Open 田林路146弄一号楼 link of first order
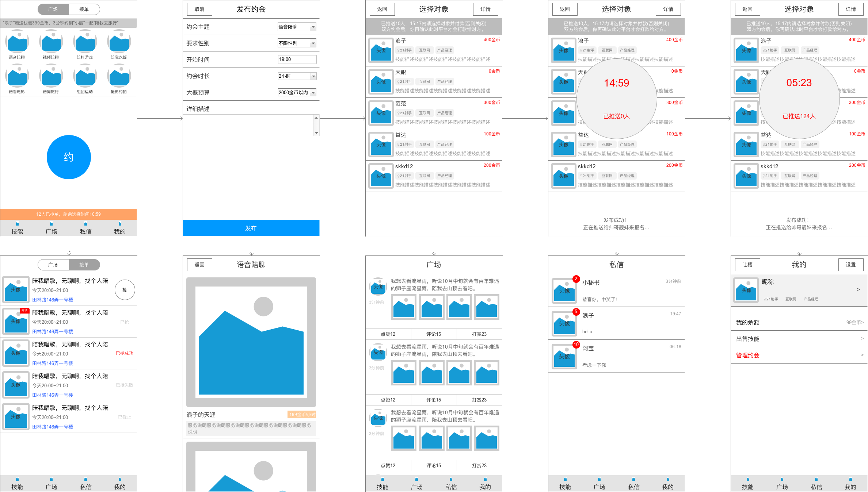 click(x=53, y=300)
